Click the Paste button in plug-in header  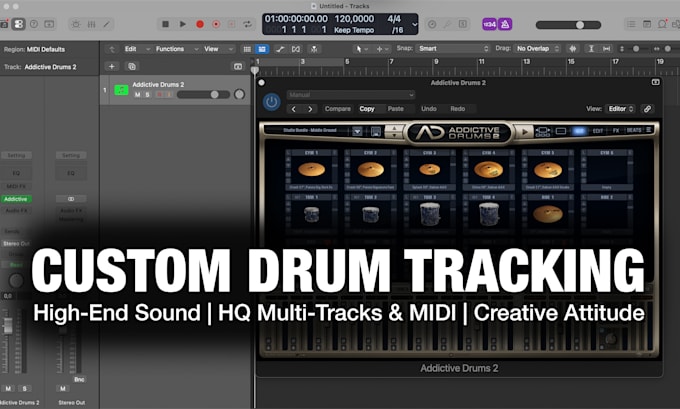[396, 109]
